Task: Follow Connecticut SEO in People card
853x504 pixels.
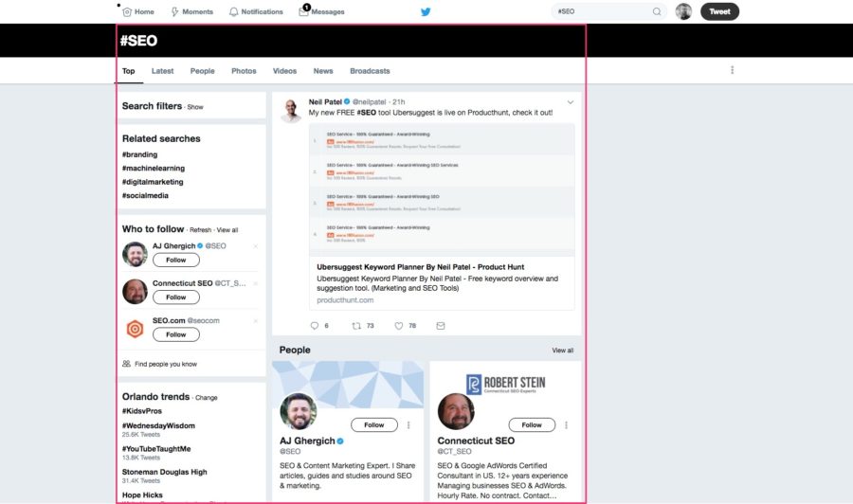Action: tap(532, 424)
